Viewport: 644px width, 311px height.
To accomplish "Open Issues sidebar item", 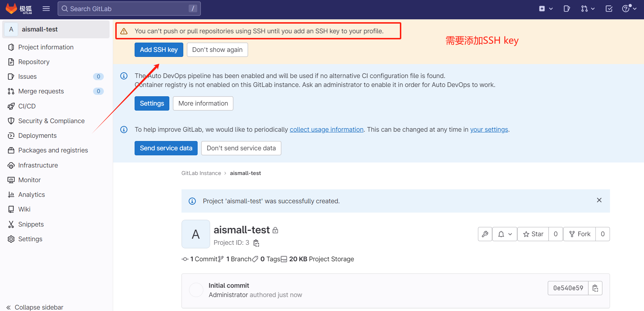I will 56,77.
